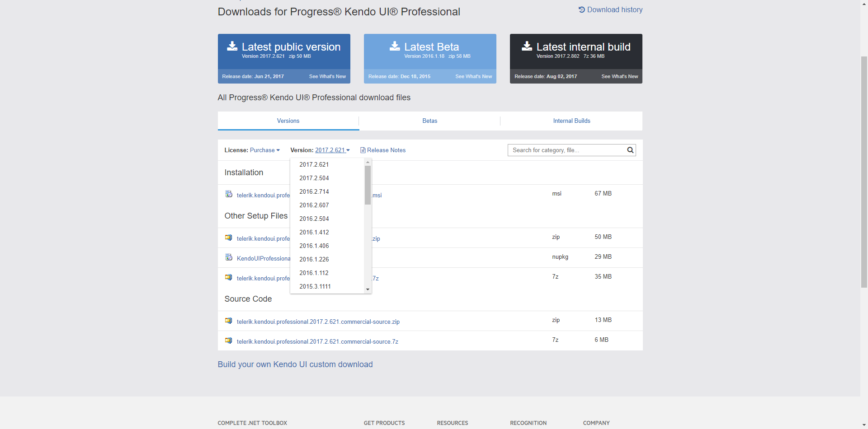Click the GET PRODUCTS footer heading
Screen dimensions: 868x429
(384, 423)
